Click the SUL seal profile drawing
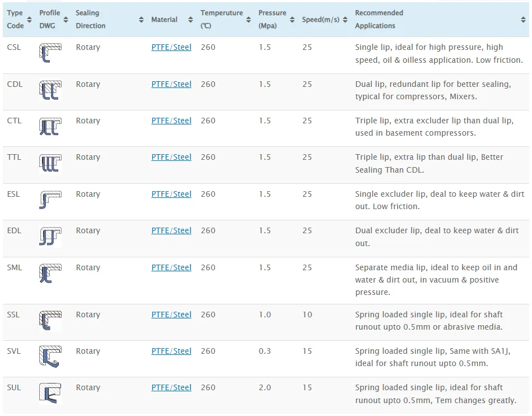 (x=50, y=393)
